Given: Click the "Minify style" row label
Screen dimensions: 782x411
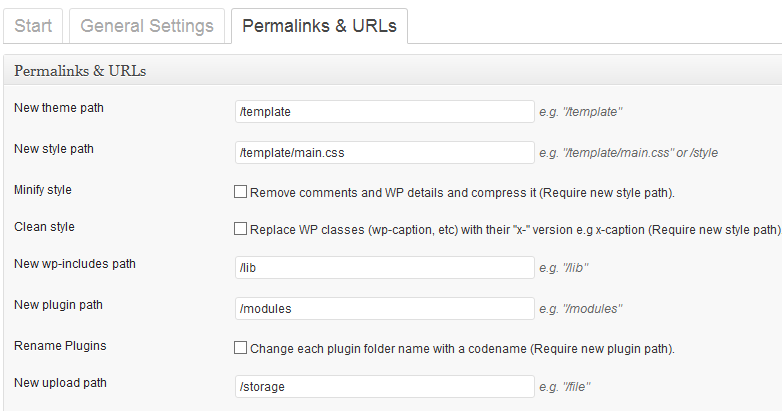Looking at the screenshot, I should pyautogui.click(x=43, y=189).
